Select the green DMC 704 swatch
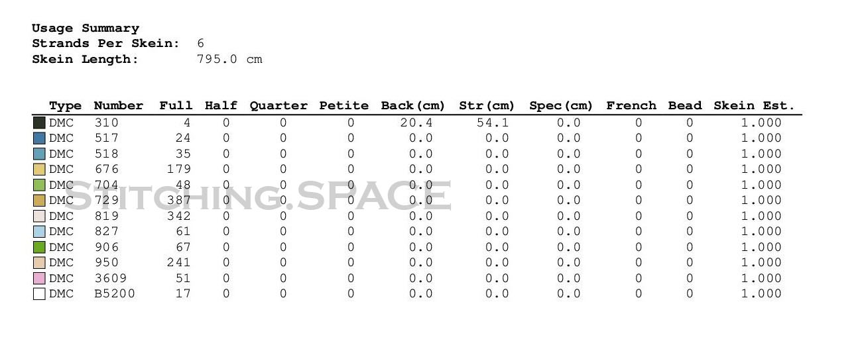The height and width of the screenshot is (349, 868). point(39,185)
